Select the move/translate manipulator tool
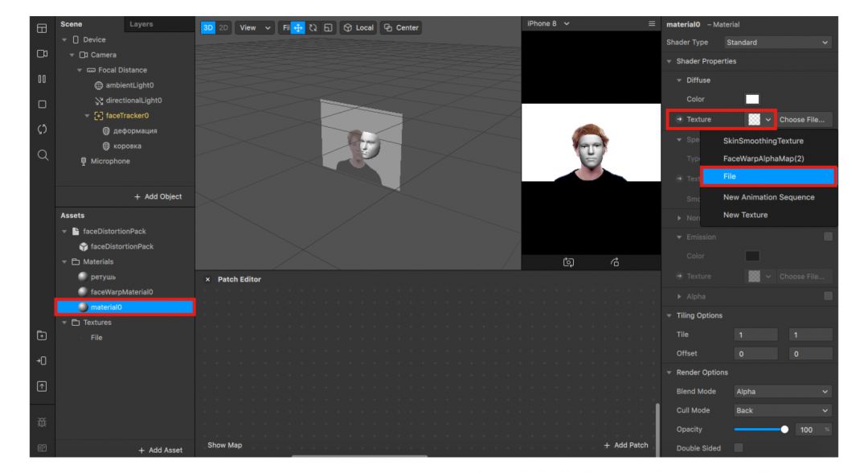Image resolution: width=868 pixels, height=473 pixels. [x=299, y=27]
